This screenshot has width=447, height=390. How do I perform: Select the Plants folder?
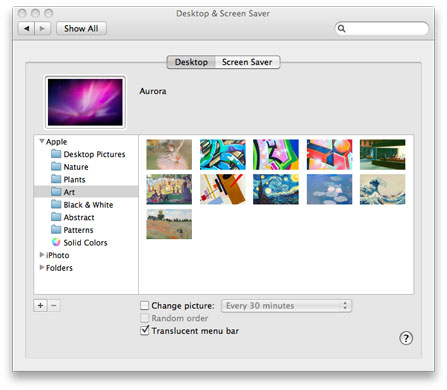coord(86,180)
